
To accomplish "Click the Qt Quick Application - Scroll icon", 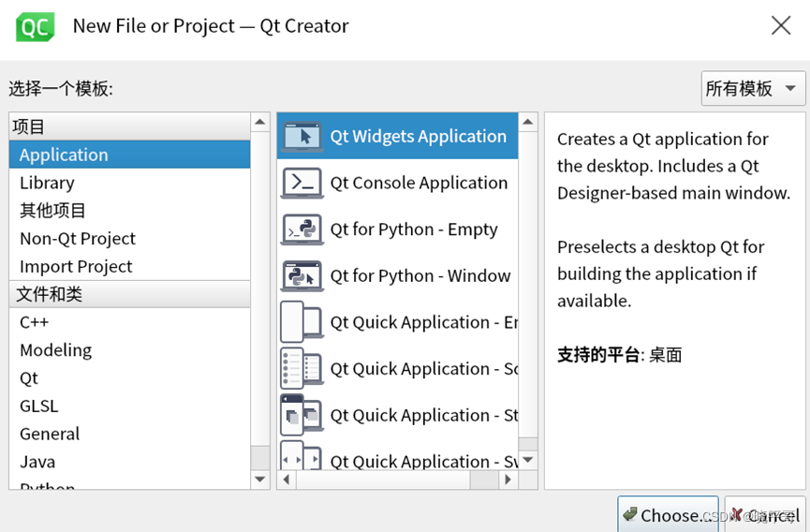I will pyautogui.click(x=302, y=368).
